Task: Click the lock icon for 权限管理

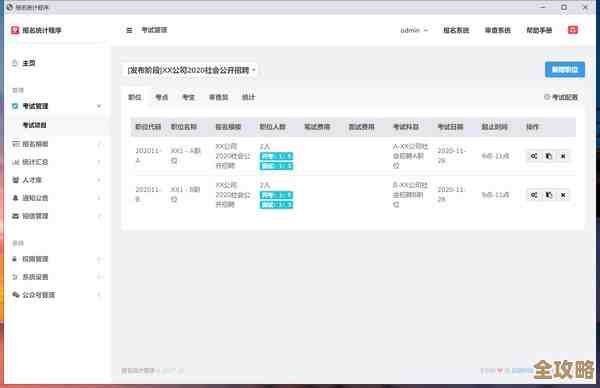Action: (15, 259)
